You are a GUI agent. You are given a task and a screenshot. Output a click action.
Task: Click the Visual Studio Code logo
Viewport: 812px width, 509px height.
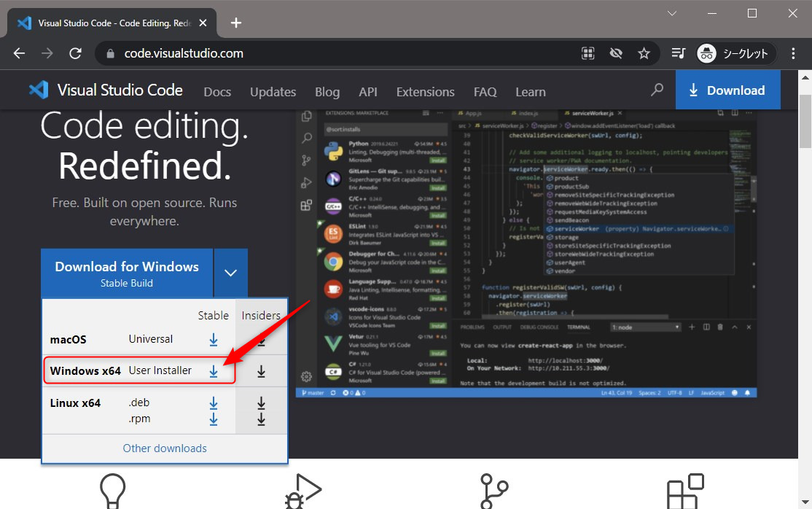[x=38, y=90]
